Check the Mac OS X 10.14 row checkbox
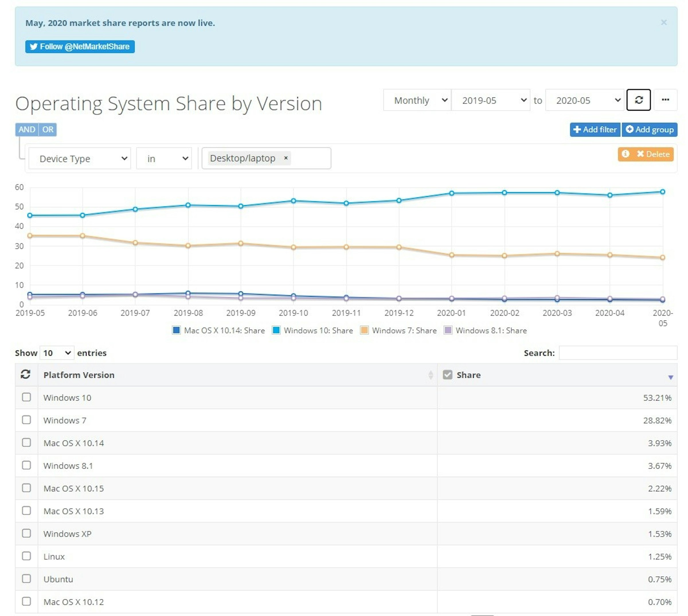The height and width of the screenshot is (616, 688). 26,442
